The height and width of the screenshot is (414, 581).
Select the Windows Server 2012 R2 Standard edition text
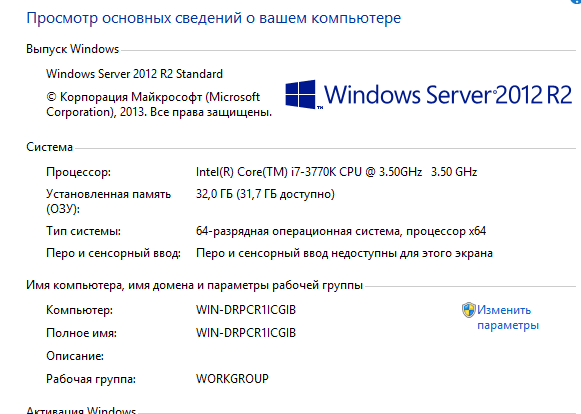tap(135, 74)
